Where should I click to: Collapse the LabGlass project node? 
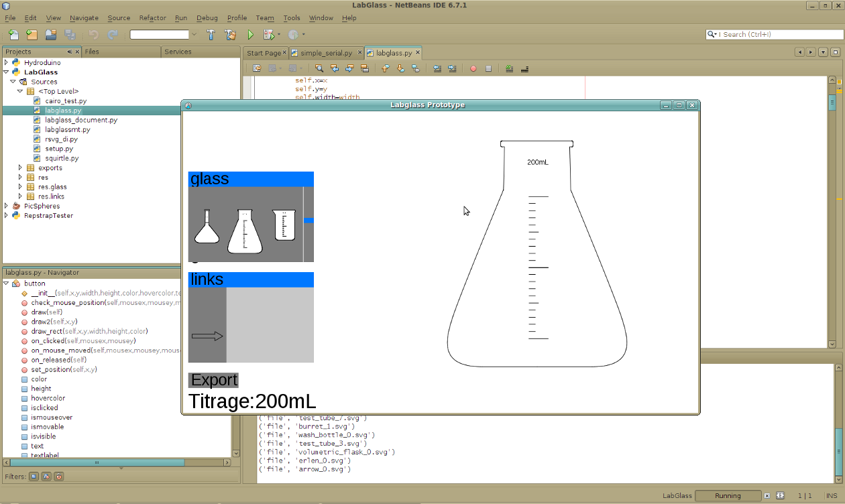point(6,72)
